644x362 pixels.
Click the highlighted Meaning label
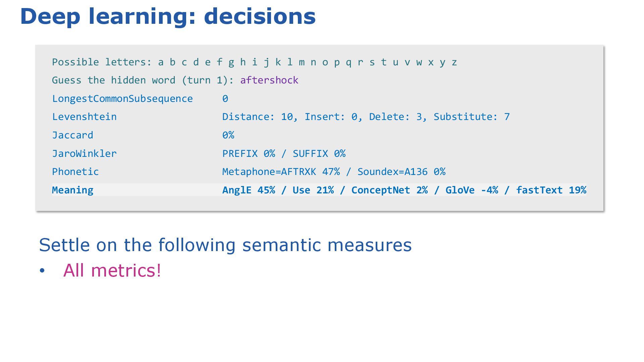tap(73, 190)
